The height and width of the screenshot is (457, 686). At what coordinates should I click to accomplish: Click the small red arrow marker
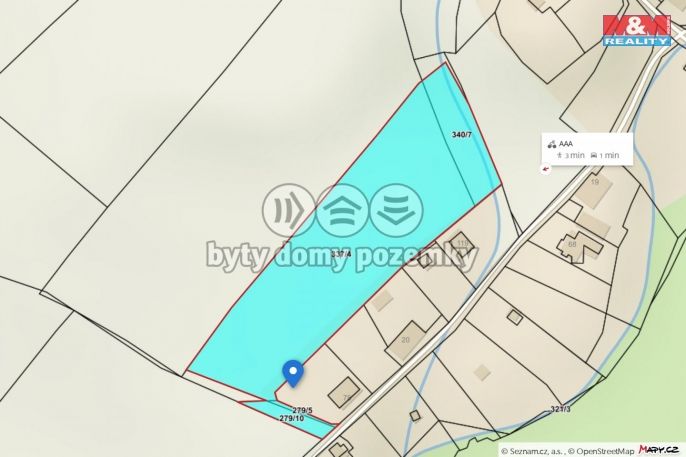(x=546, y=169)
